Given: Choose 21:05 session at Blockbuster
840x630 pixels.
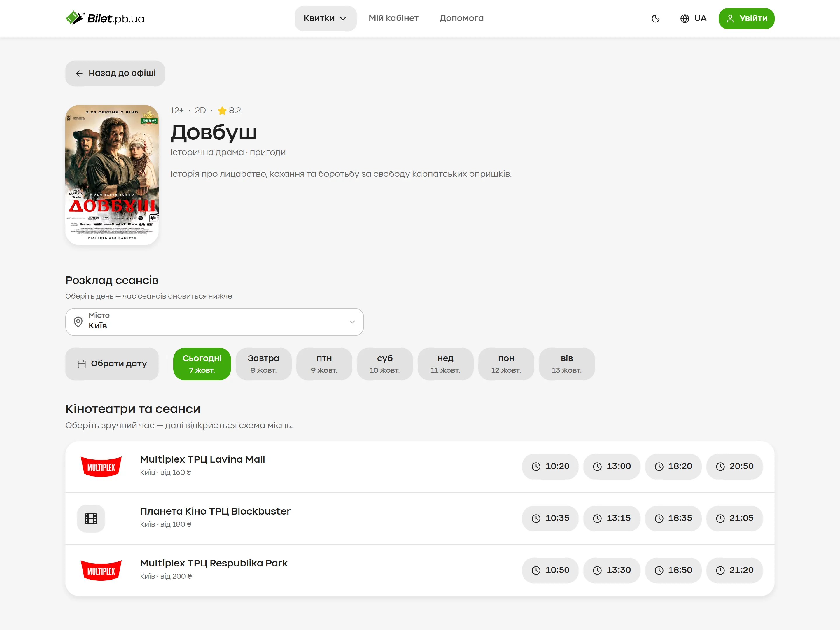Looking at the screenshot, I should tap(734, 519).
